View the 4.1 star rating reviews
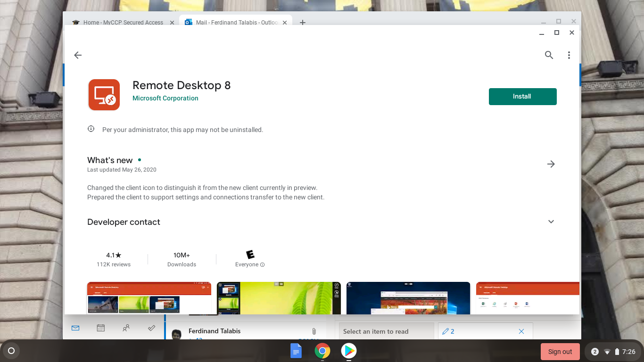This screenshot has height=362, width=644. (114, 259)
